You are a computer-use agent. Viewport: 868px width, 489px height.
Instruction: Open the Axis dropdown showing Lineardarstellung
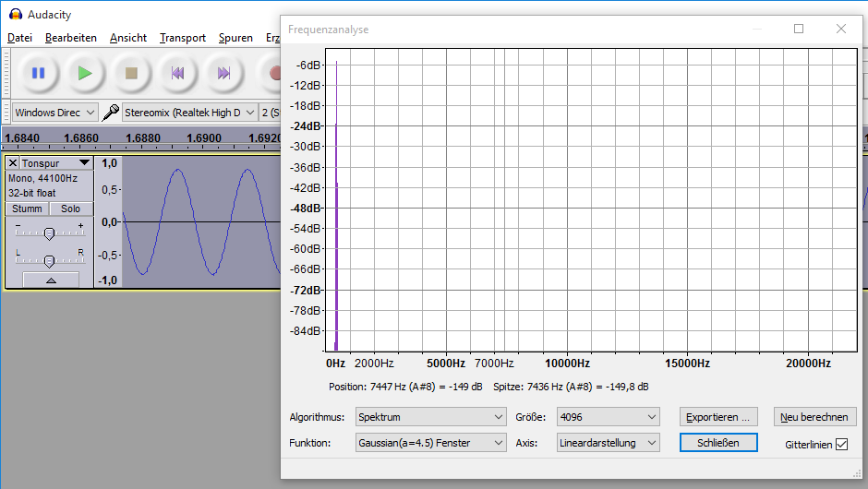point(609,443)
